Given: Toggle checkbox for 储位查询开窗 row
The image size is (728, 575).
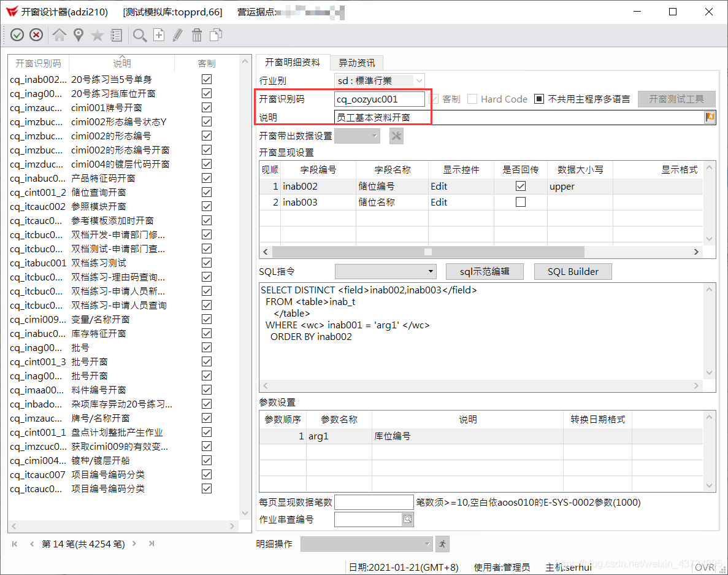Looking at the screenshot, I should coord(207,192).
